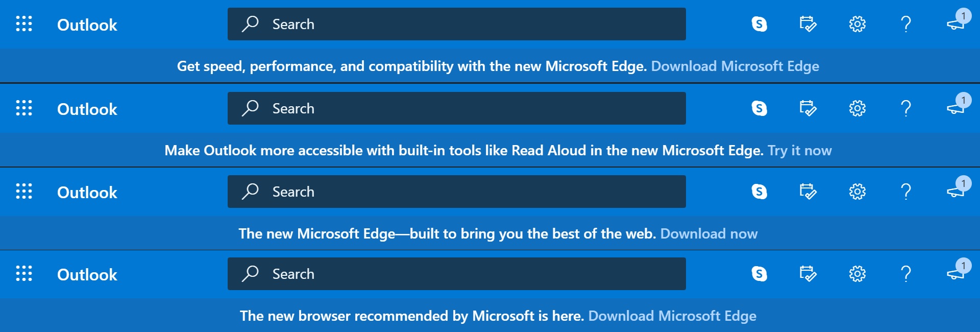980x332 pixels.
Task: Open the app launcher above "Get speed, performance" banner
Action: point(24,24)
